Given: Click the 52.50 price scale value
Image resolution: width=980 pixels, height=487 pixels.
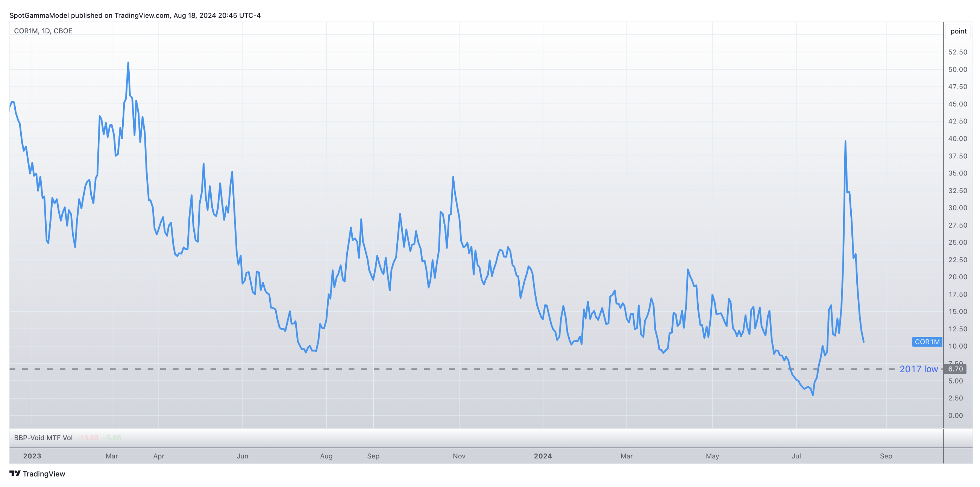Looking at the screenshot, I should (957, 52).
